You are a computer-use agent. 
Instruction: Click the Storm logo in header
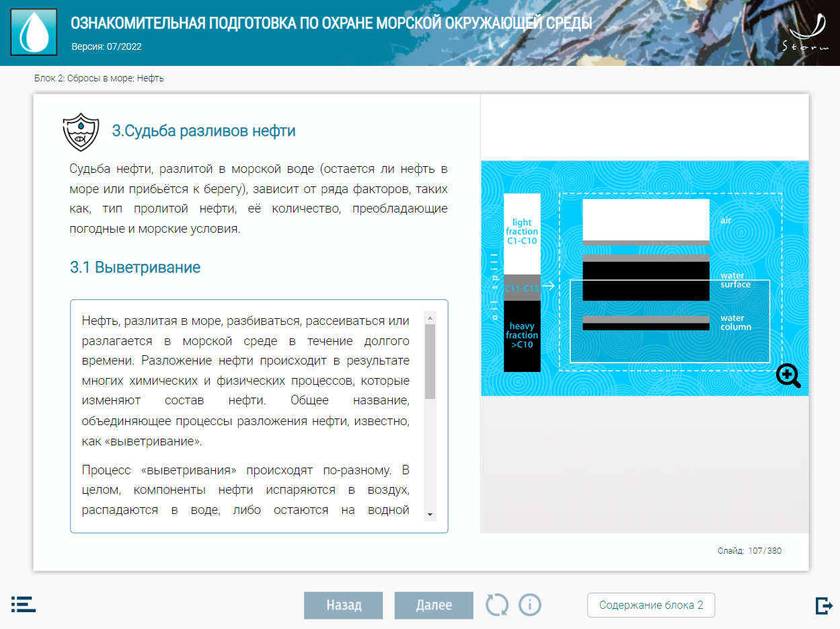click(x=804, y=34)
